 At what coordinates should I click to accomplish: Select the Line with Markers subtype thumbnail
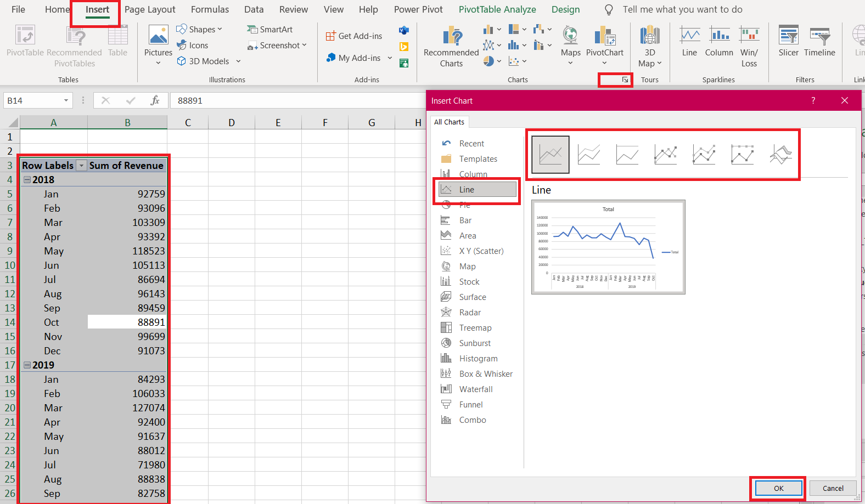click(666, 155)
